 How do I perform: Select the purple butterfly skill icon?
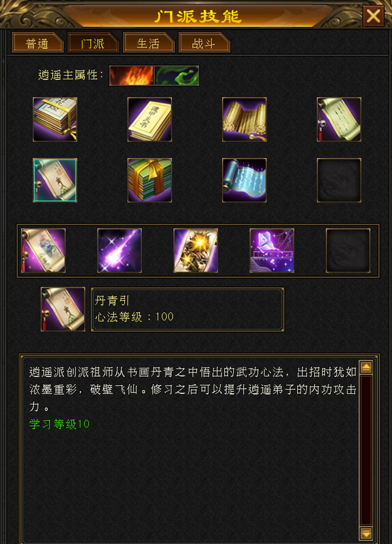[x=272, y=251]
